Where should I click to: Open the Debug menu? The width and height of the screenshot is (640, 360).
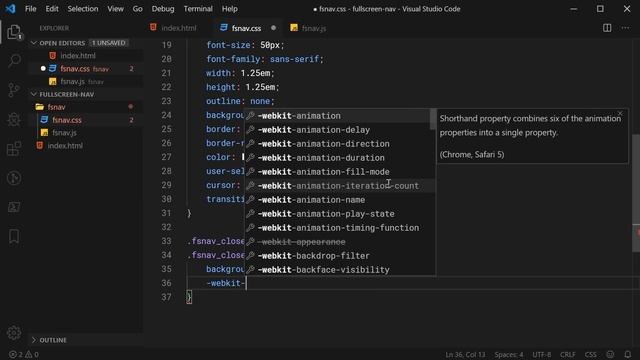click(163, 9)
